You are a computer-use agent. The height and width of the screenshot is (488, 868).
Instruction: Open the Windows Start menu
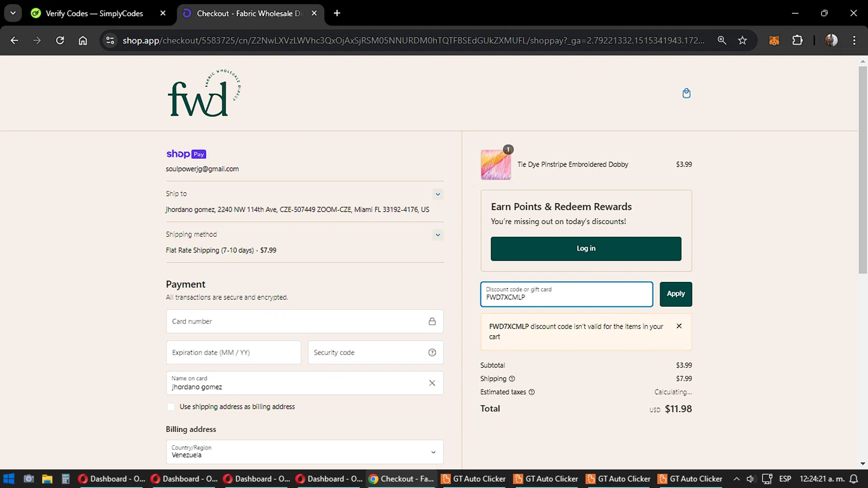(x=9, y=479)
